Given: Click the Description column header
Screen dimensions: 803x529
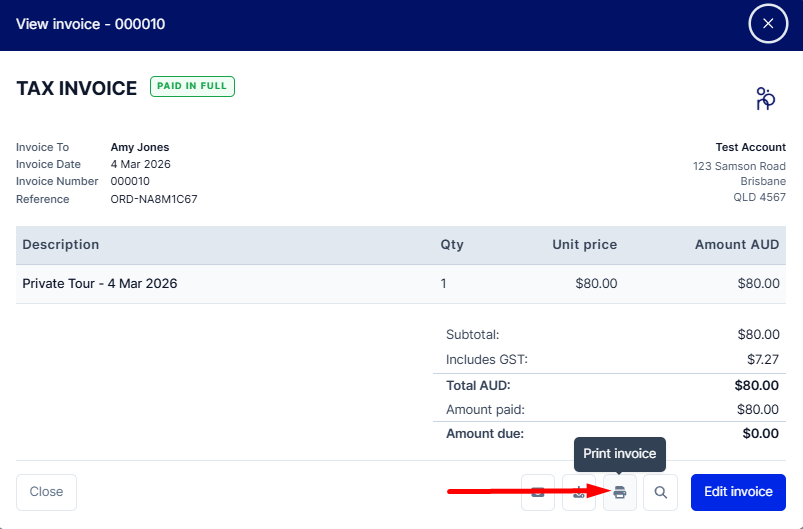Looking at the screenshot, I should pyautogui.click(x=61, y=244).
